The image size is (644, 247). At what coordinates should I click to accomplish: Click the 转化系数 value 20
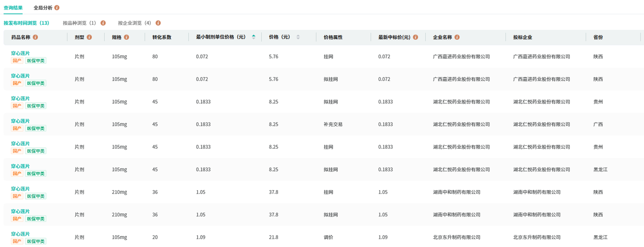click(x=155, y=238)
